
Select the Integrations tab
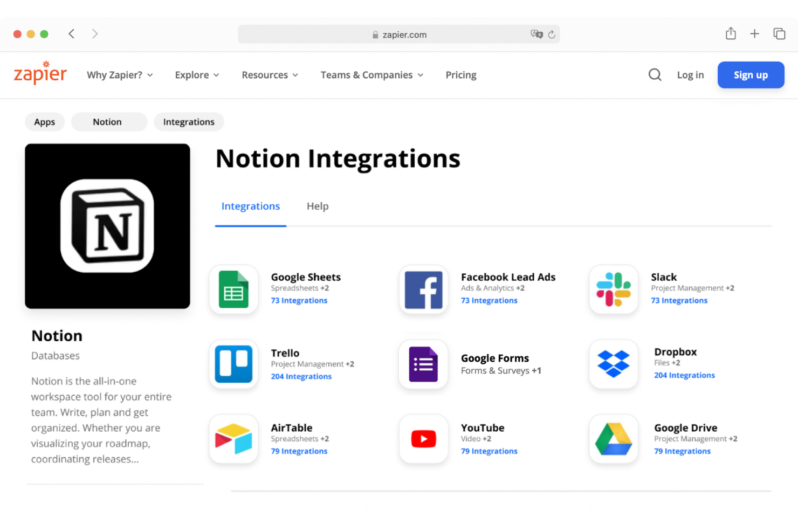coord(250,206)
